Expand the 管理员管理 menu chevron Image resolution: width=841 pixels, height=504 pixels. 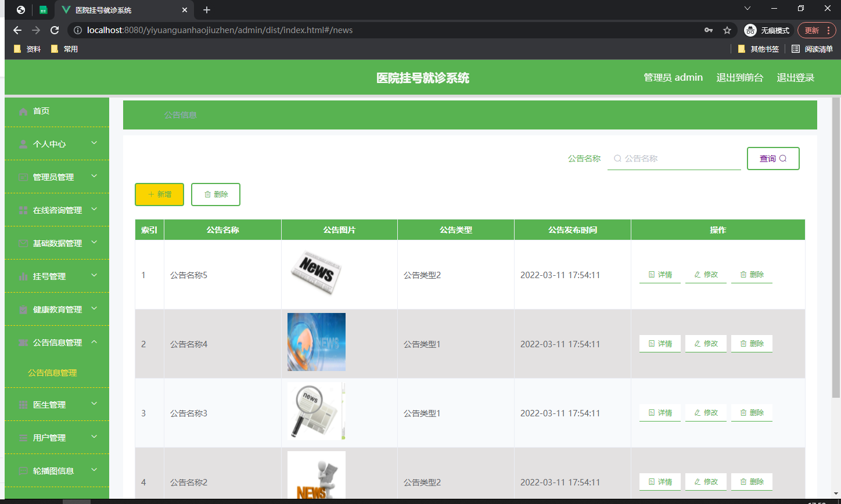94,176
